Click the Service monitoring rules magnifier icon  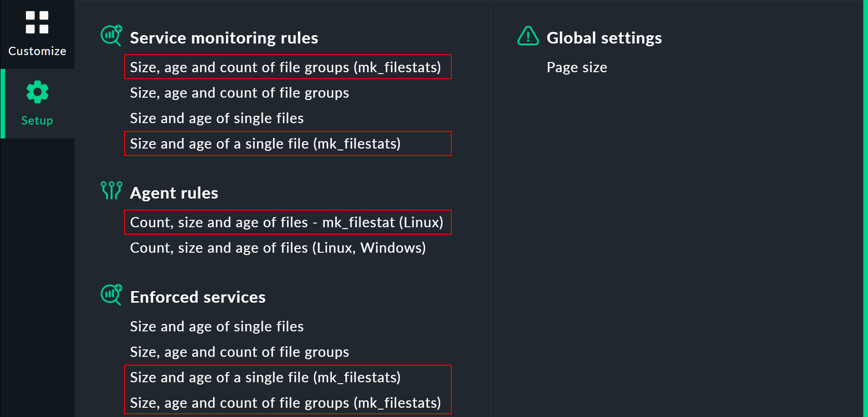tap(111, 36)
